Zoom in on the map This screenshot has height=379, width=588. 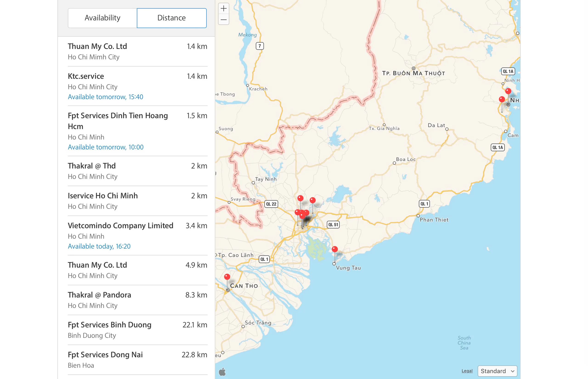coord(223,9)
